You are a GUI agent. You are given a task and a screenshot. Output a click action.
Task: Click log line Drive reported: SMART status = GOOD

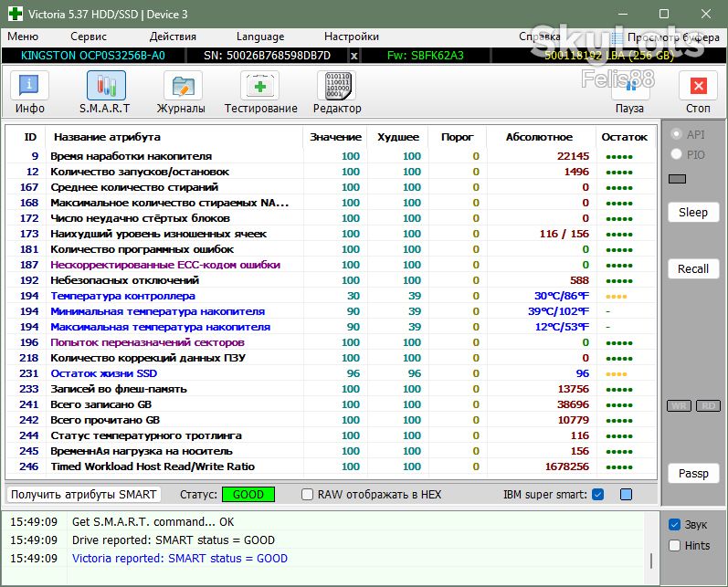click(x=174, y=540)
